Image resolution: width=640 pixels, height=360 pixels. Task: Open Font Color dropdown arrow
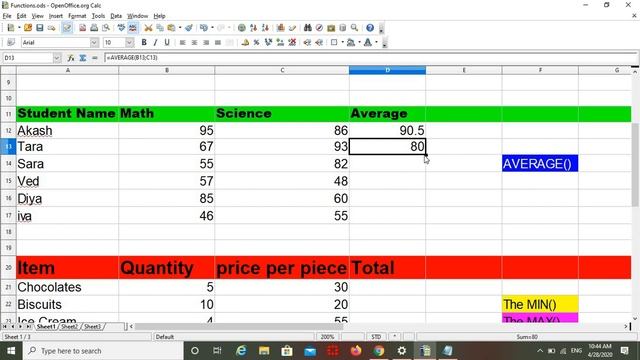tap(376, 42)
